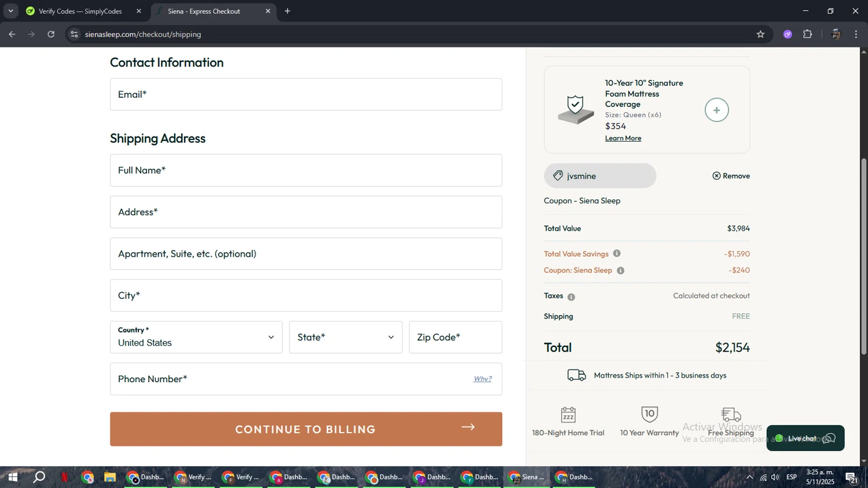
Task: Click the ESP language indicator
Action: (x=792, y=477)
